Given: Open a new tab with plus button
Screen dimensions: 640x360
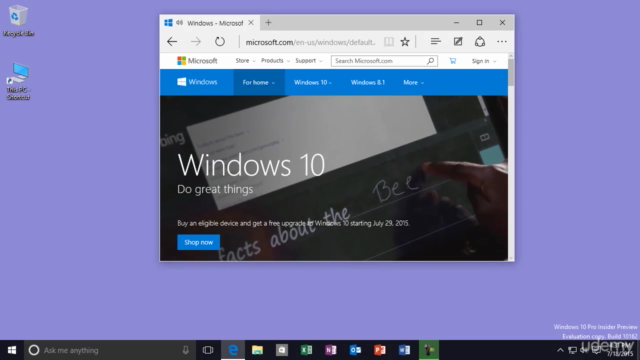Looking at the screenshot, I should click(268, 23).
